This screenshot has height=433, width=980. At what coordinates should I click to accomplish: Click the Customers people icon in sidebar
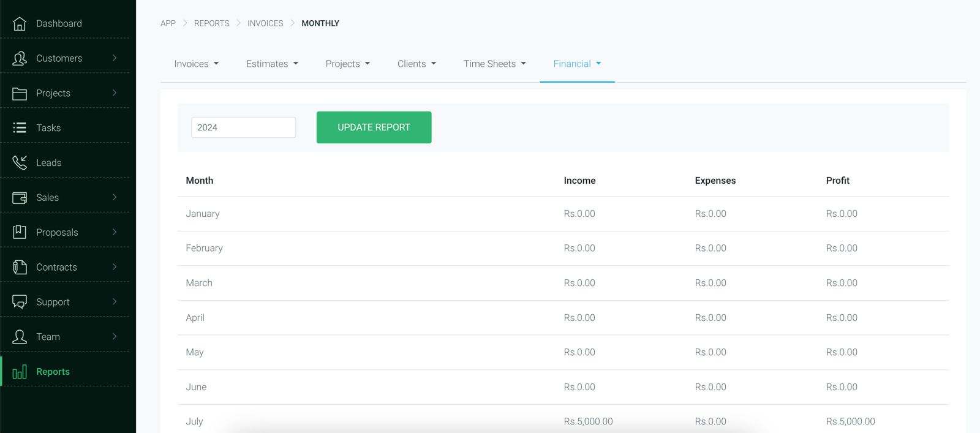click(20, 58)
